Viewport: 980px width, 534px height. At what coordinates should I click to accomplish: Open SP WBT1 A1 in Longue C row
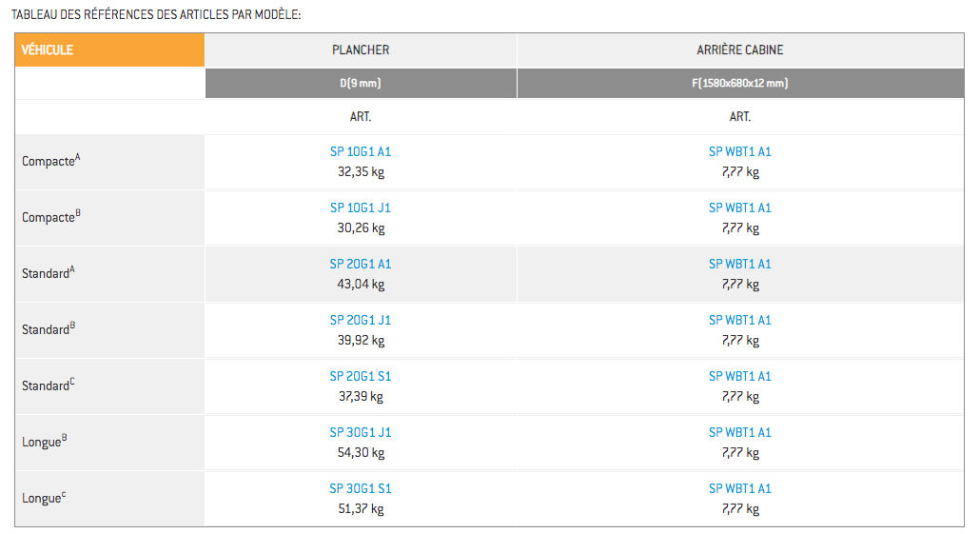739,488
